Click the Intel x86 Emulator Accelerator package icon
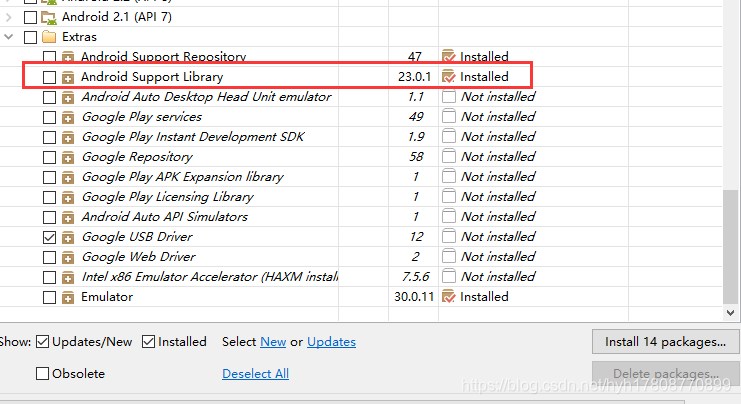The height and width of the screenshot is (404, 741). (68, 277)
